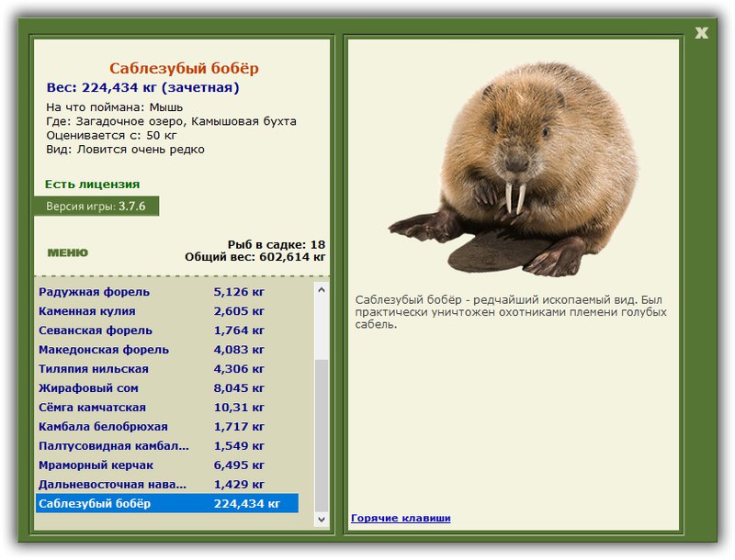
Task: Select Мраморный керчак in the list
Action: coord(167,465)
